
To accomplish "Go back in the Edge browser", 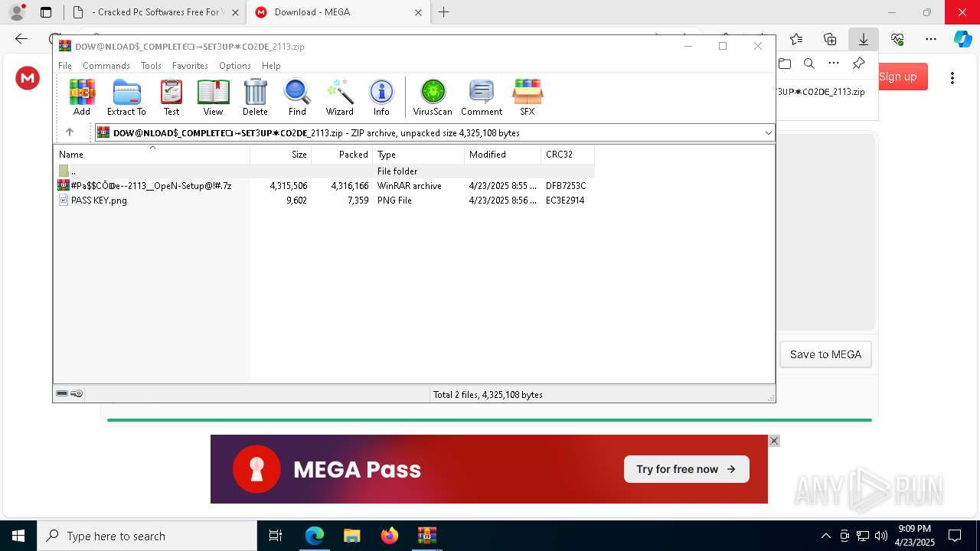I will 21,39.
